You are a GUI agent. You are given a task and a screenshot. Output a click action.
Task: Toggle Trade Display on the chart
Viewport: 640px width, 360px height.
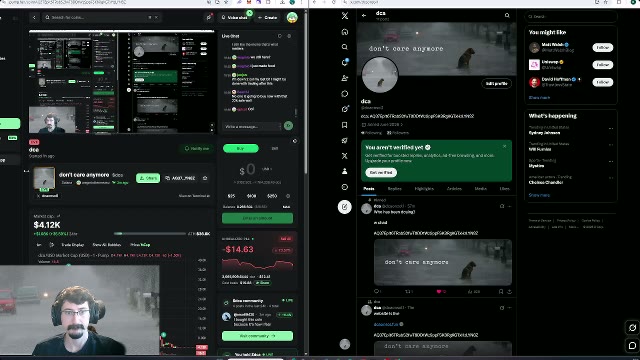tap(73, 245)
